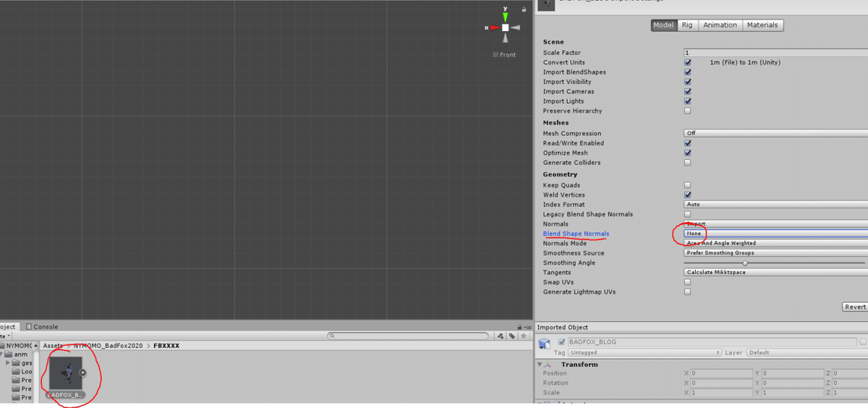This screenshot has width=868, height=408.
Task: Open the Normals import dropdown
Action: (775, 224)
